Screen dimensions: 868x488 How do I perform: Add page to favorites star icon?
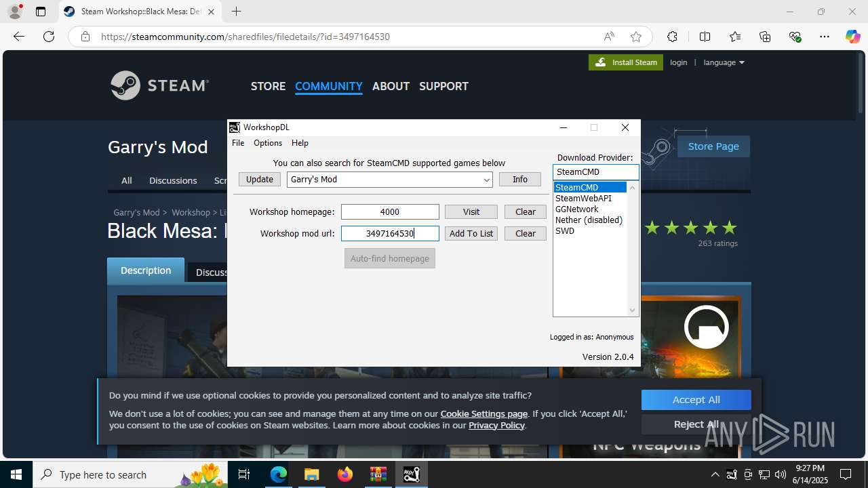pyautogui.click(x=636, y=37)
